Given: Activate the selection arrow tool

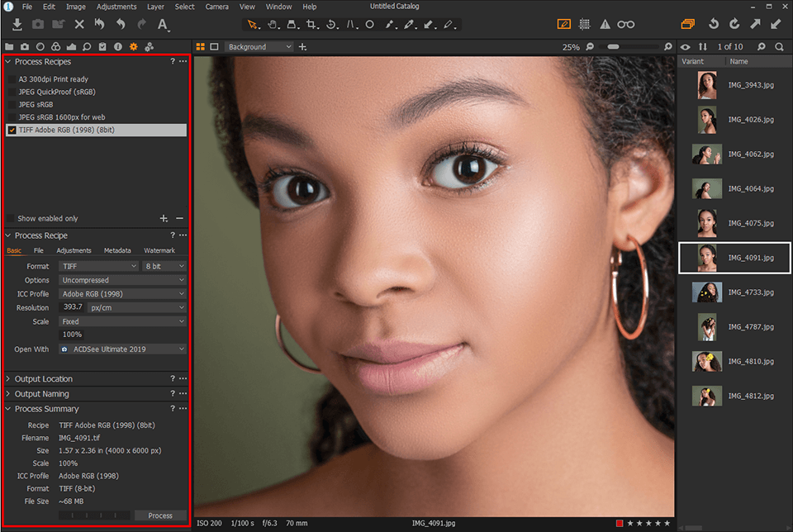Looking at the screenshot, I should tap(251, 25).
